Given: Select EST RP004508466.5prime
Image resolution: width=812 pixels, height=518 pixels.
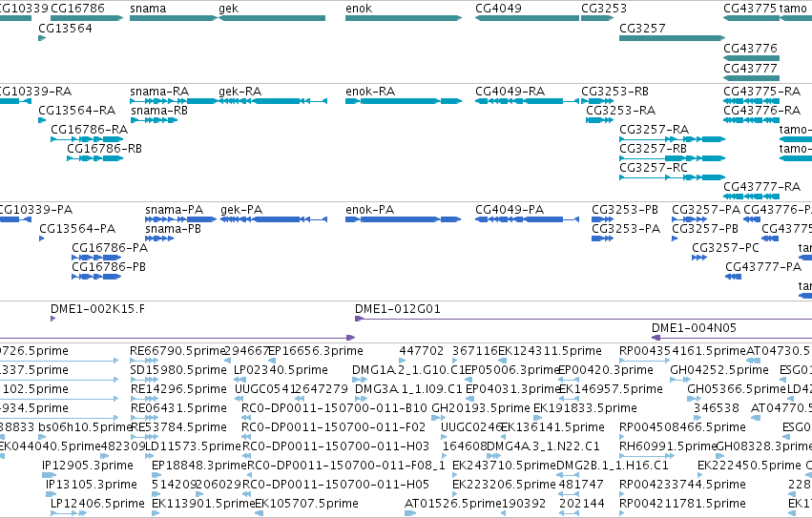Looking at the screenshot, I should click(622, 437).
